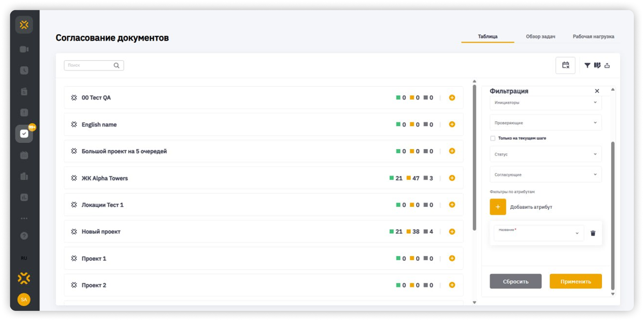Click the Применить button
This screenshot has width=644, height=321.
[x=575, y=282]
